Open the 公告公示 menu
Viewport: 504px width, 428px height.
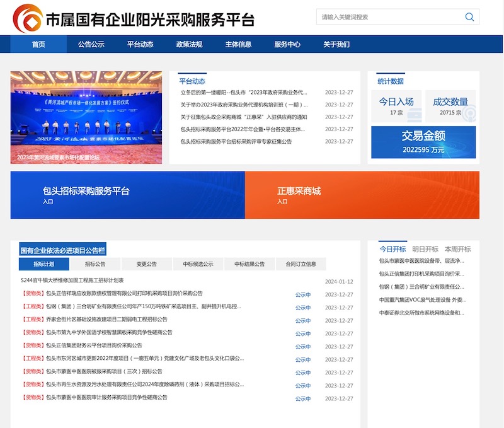(x=91, y=44)
